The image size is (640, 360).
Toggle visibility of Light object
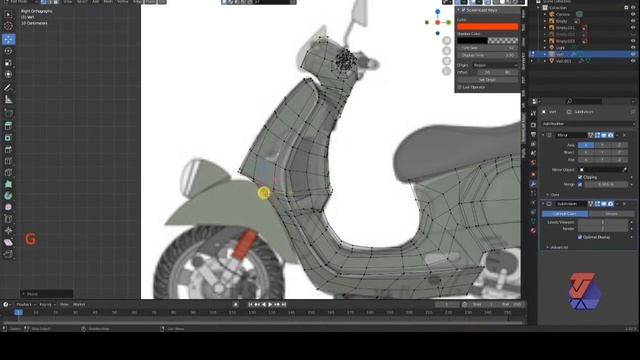[x=633, y=47]
